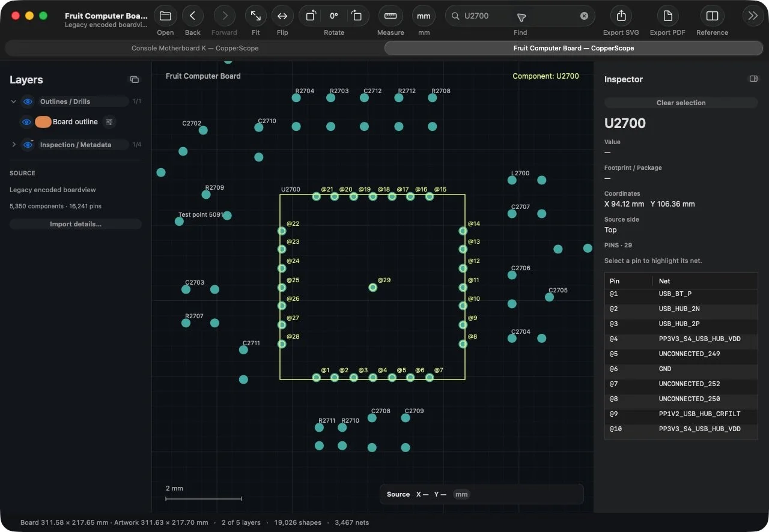Highlight net USB_HUB_2P
The height and width of the screenshot is (532, 769).
point(681,324)
